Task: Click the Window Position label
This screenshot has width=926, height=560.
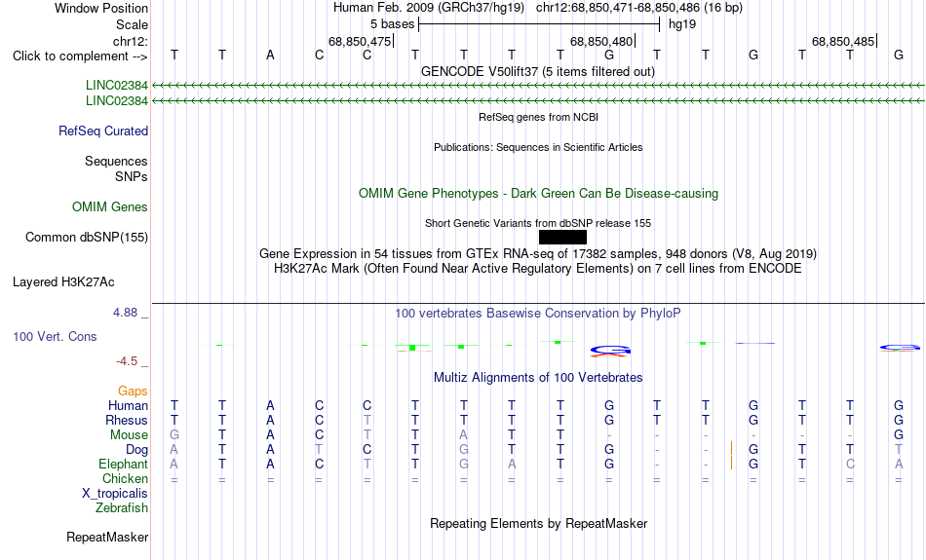Action: click(x=101, y=8)
